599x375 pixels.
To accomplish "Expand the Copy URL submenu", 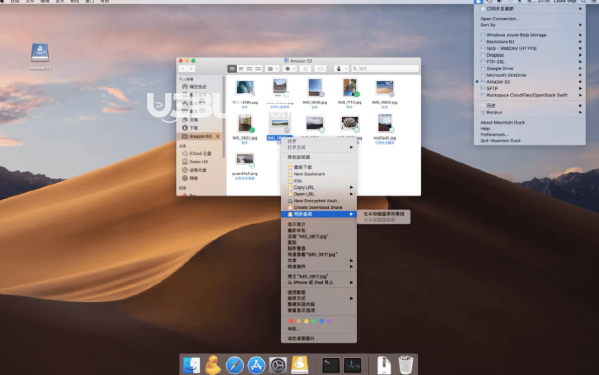I will [319, 188].
